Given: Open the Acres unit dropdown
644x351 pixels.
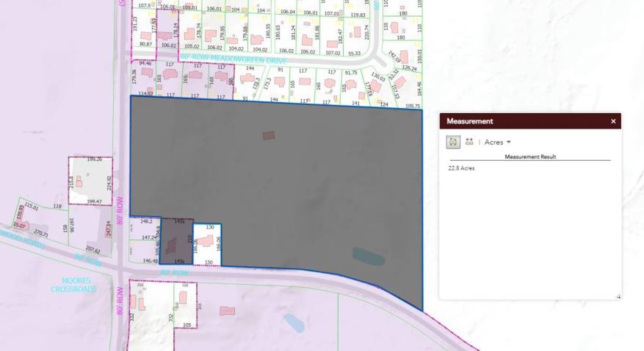Looking at the screenshot, I should coord(498,142).
